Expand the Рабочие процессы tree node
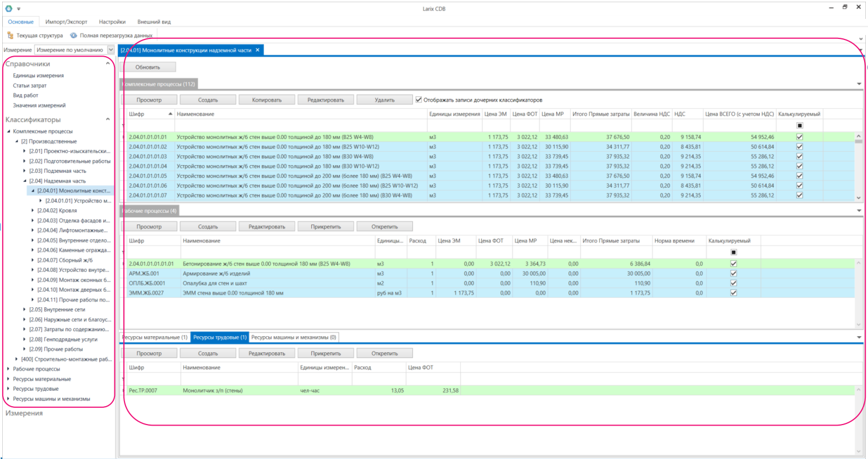 tap(8, 369)
